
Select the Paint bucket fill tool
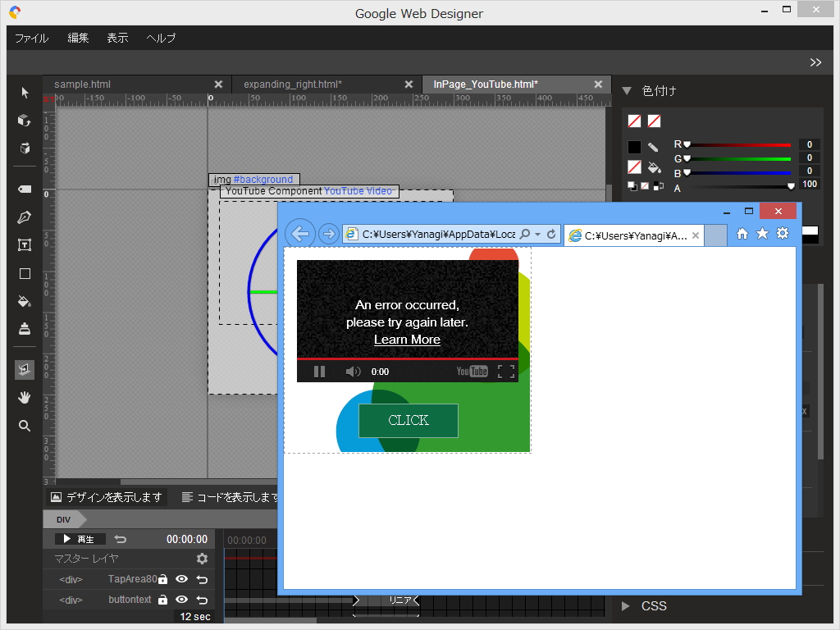point(24,301)
